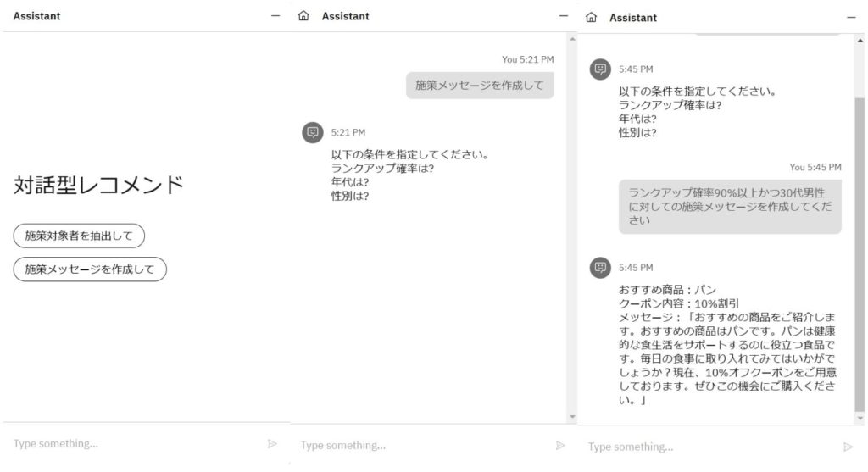
Task: Click the send arrow in the left panel
Action: [x=272, y=444]
